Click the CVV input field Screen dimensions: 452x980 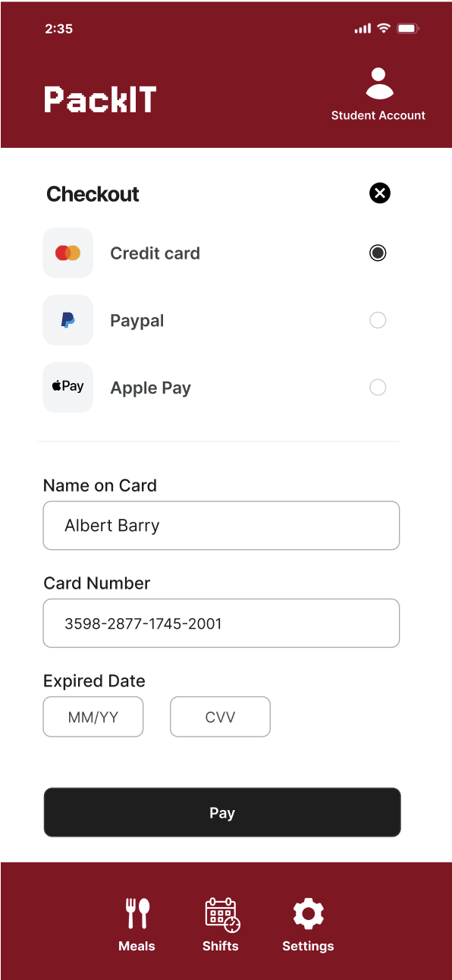220,716
